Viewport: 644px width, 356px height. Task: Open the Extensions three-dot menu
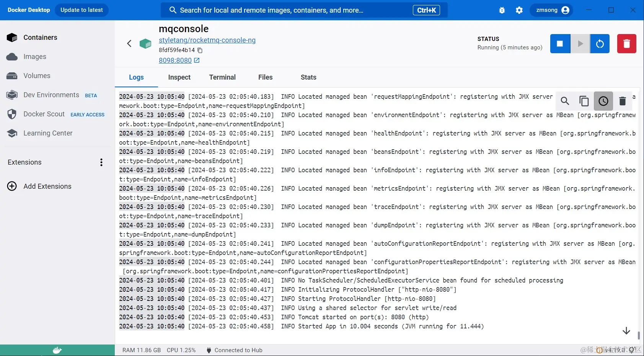tap(101, 162)
